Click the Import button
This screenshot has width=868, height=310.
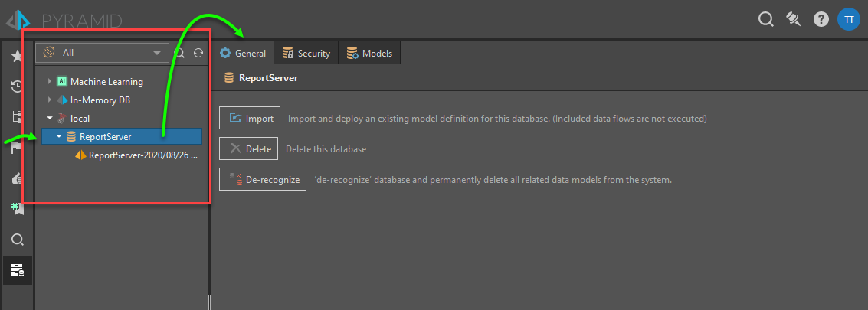point(251,119)
